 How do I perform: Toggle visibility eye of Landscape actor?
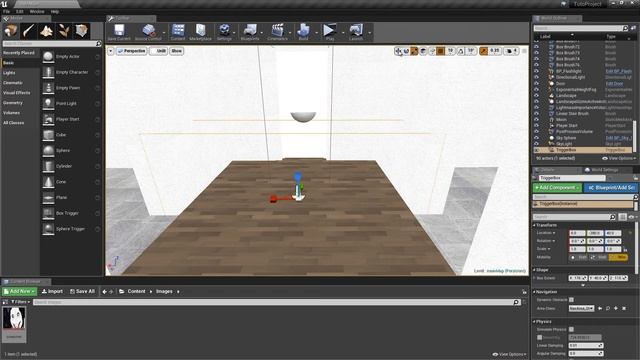(x=536, y=96)
